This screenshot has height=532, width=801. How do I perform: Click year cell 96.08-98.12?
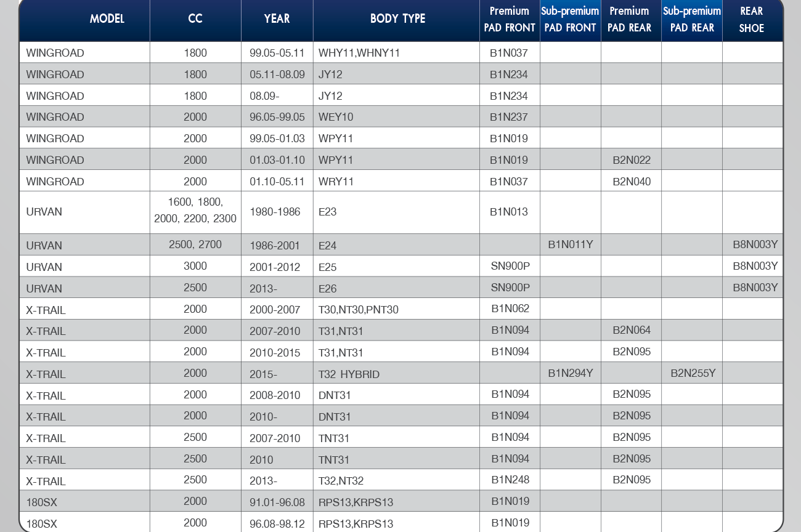point(277,524)
